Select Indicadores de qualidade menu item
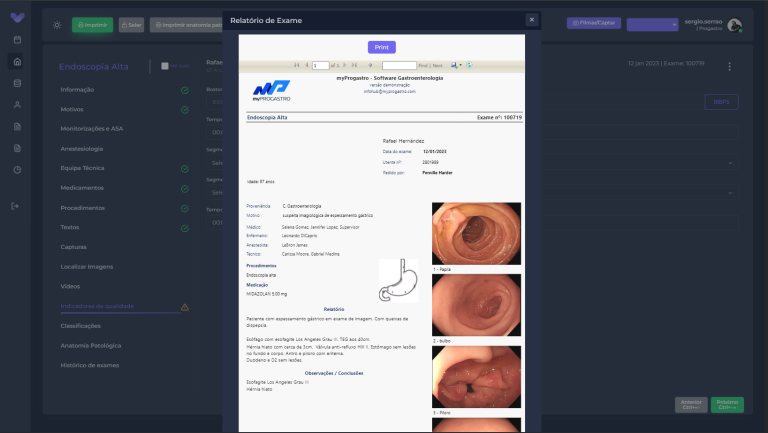This screenshot has height=433, width=768. point(97,306)
